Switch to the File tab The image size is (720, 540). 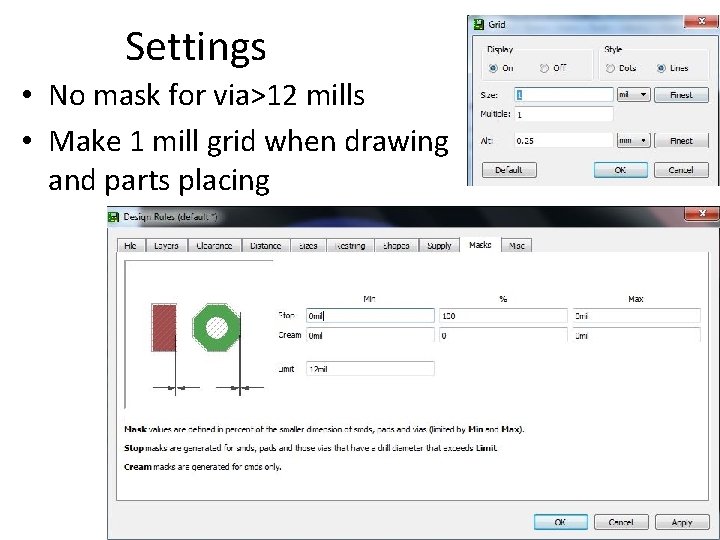[x=131, y=246]
